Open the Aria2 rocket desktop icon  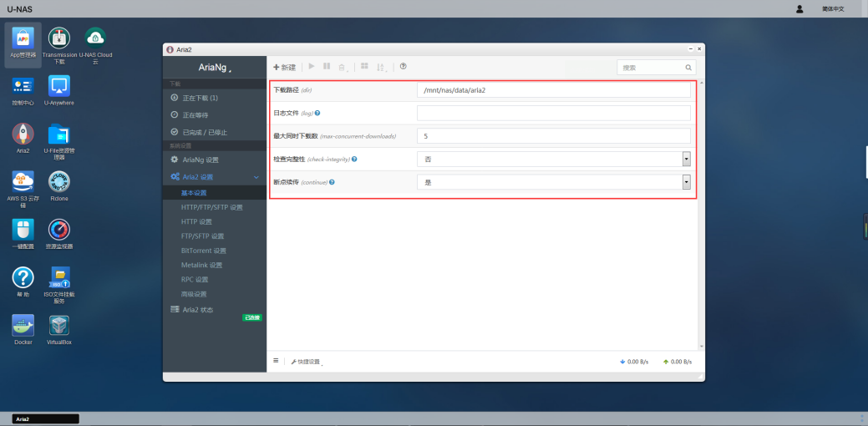click(x=23, y=139)
